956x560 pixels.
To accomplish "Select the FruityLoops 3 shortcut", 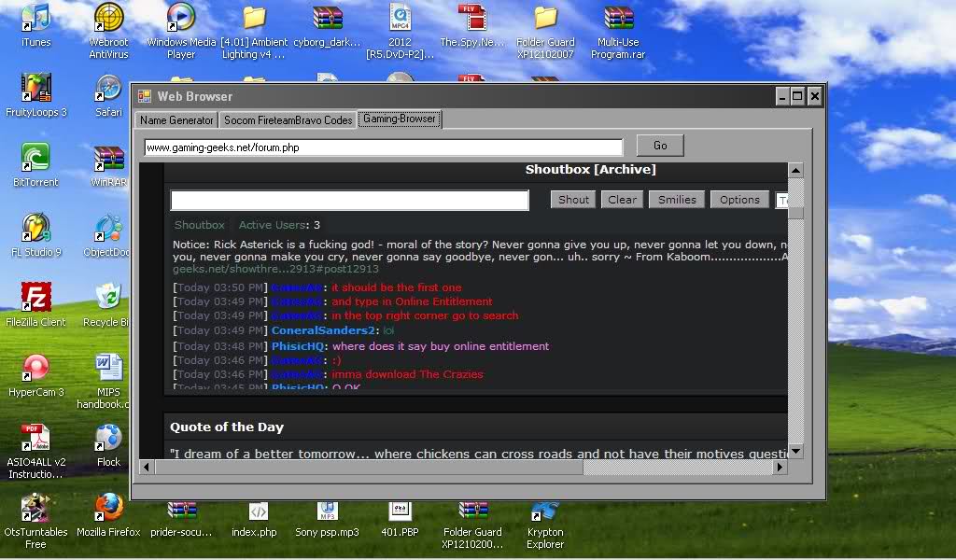I will pos(36,94).
